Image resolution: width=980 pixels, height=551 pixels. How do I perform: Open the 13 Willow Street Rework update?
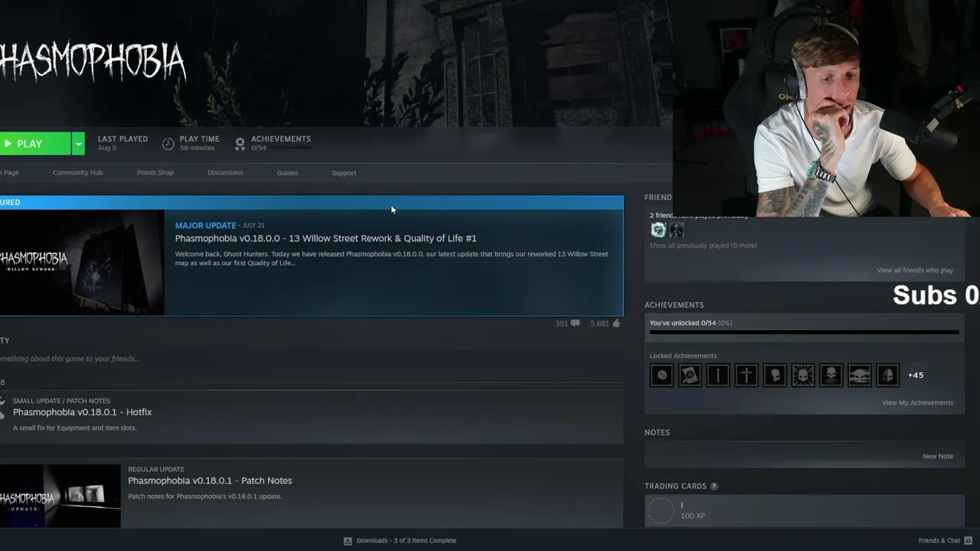tap(325, 239)
